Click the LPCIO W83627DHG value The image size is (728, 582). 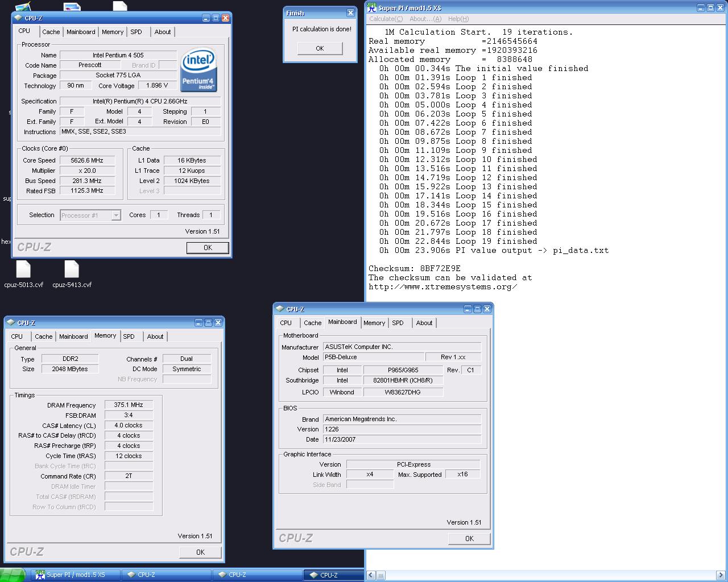tap(403, 392)
